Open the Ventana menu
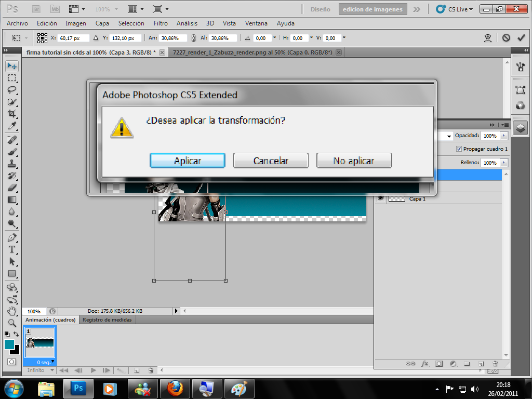532x399 pixels. (256, 23)
